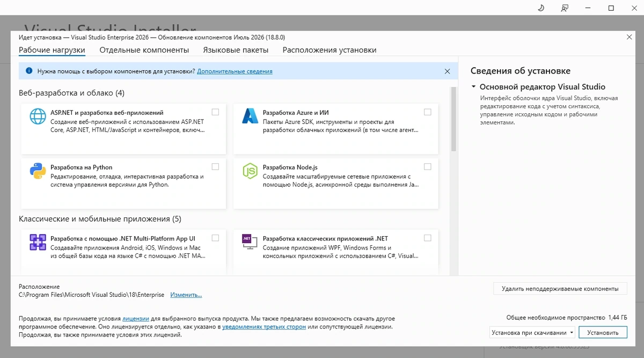
Task: Click the info icon in help banner
Action: (29, 71)
